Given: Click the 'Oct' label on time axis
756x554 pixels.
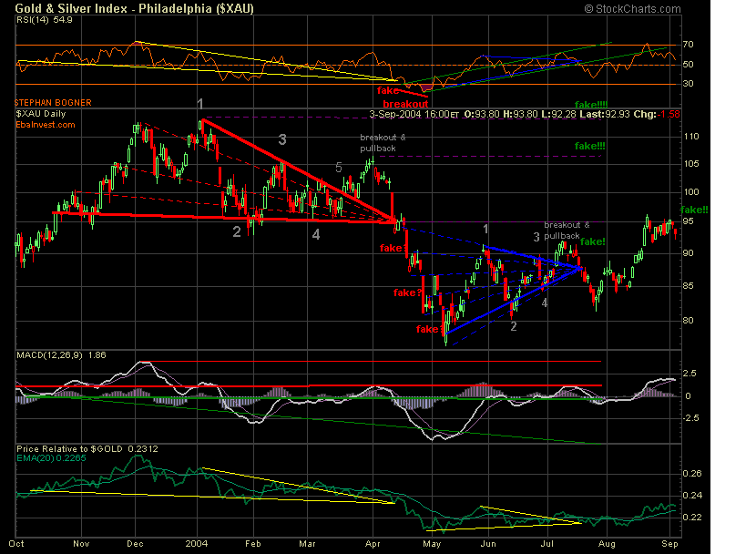Looking at the screenshot, I should pos(16,544).
